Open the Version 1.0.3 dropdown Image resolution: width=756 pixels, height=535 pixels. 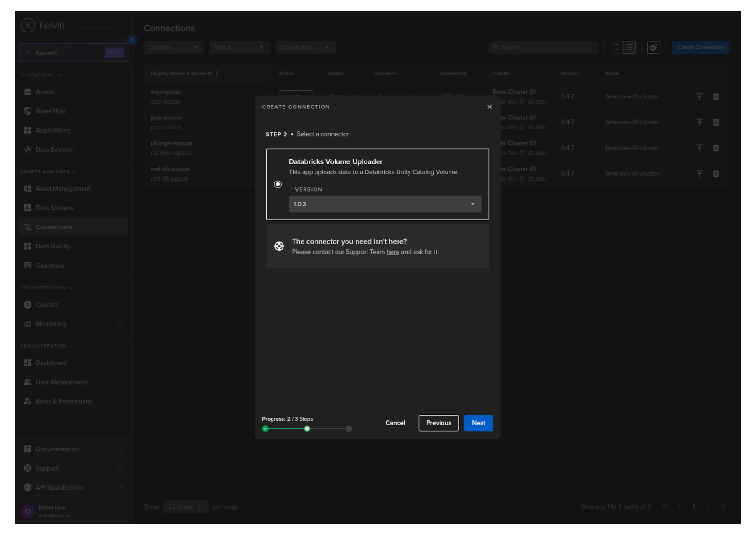coord(385,204)
